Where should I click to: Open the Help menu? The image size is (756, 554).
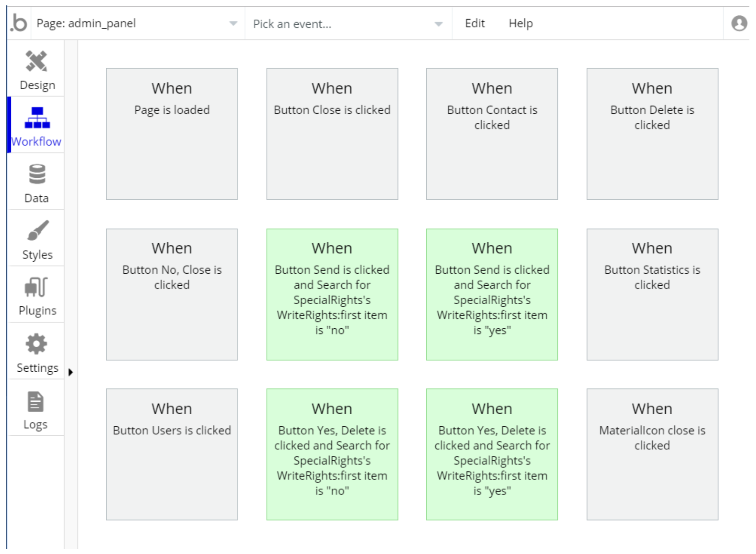520,24
